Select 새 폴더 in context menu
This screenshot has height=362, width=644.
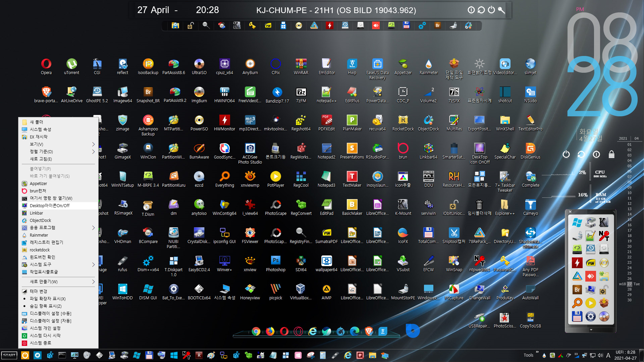[x=58, y=122]
